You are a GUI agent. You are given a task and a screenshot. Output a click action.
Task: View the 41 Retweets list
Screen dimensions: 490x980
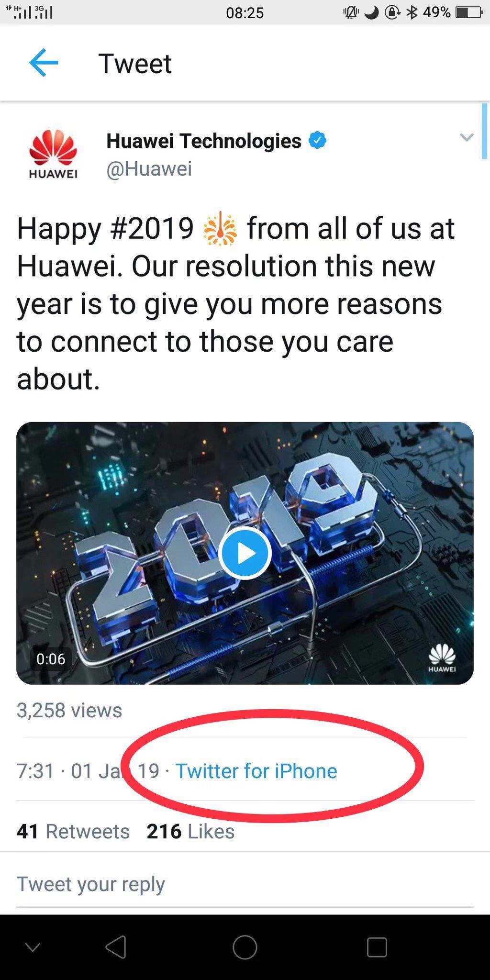click(x=73, y=831)
